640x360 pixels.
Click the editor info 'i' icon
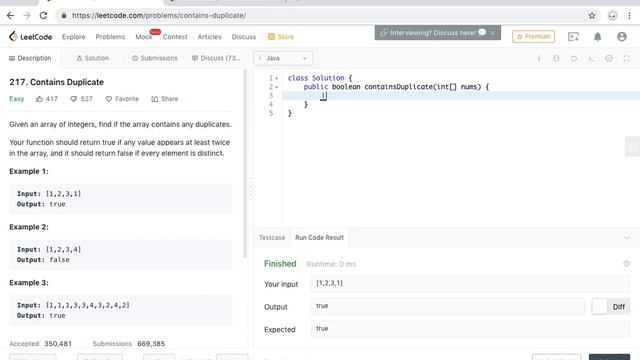[539, 58]
